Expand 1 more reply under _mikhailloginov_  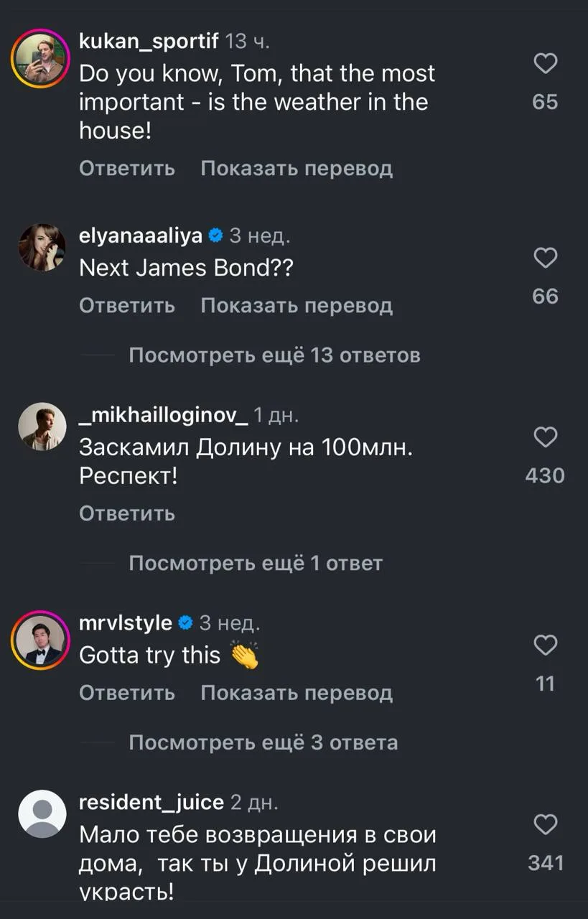[x=256, y=564]
